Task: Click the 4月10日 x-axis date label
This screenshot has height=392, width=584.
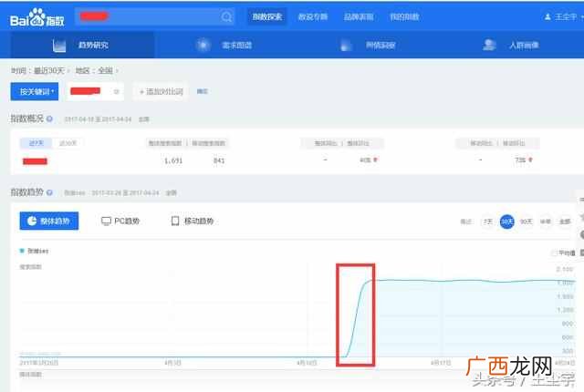Action: [307, 362]
